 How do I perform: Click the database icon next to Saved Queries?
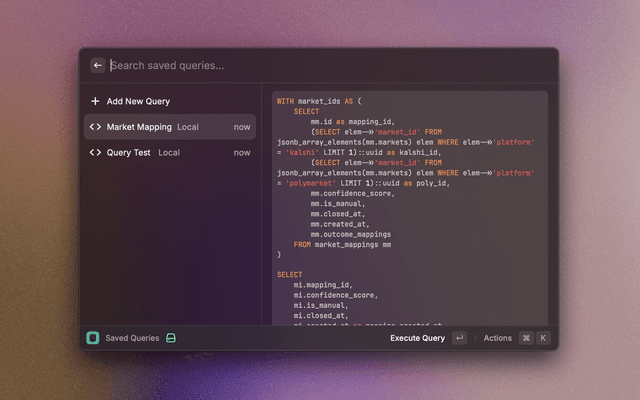coord(171,338)
